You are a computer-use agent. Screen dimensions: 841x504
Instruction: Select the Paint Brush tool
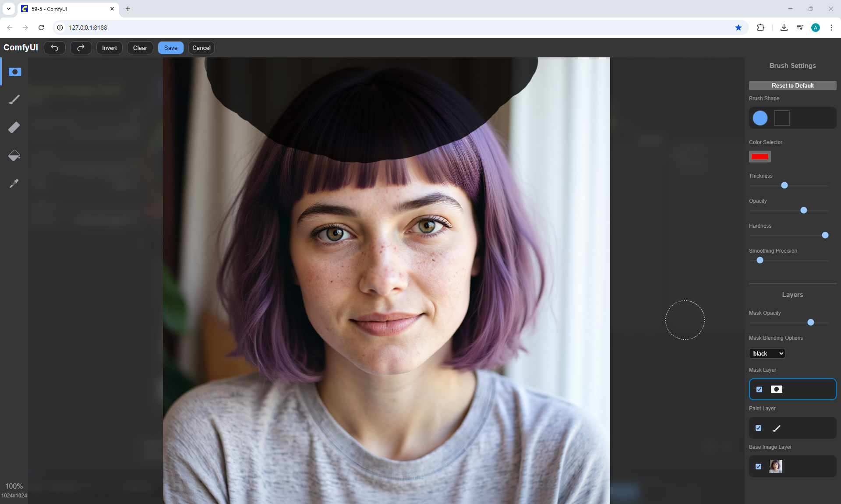point(14,99)
